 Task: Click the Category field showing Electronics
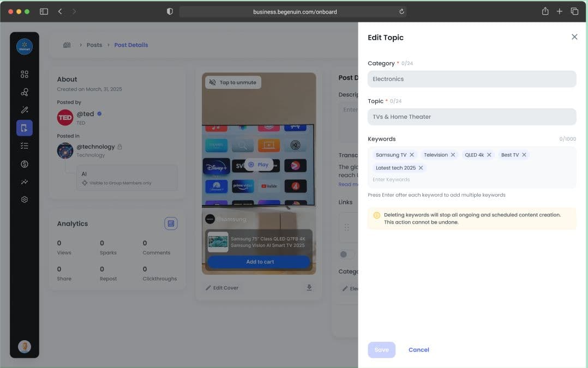(472, 79)
